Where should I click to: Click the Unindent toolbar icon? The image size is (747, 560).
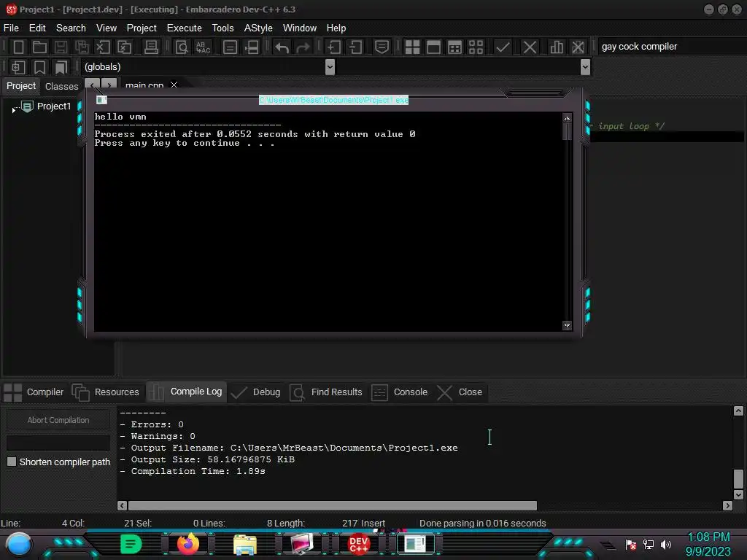[x=355, y=47]
